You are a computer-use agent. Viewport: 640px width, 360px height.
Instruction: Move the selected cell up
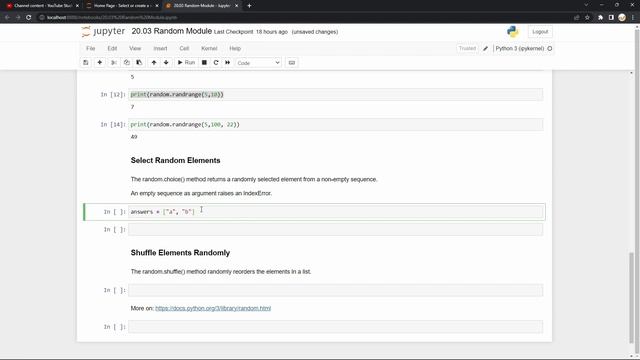pyautogui.click(x=154, y=62)
